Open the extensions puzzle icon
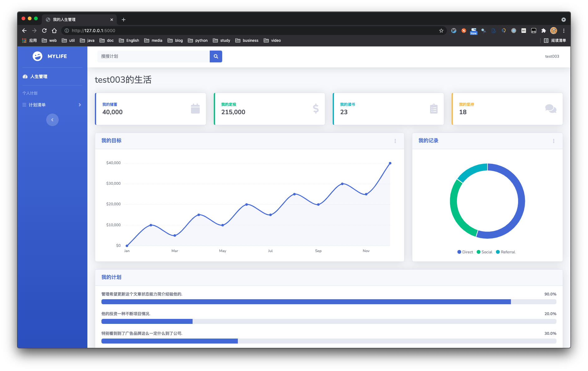The image size is (588, 371). [544, 31]
